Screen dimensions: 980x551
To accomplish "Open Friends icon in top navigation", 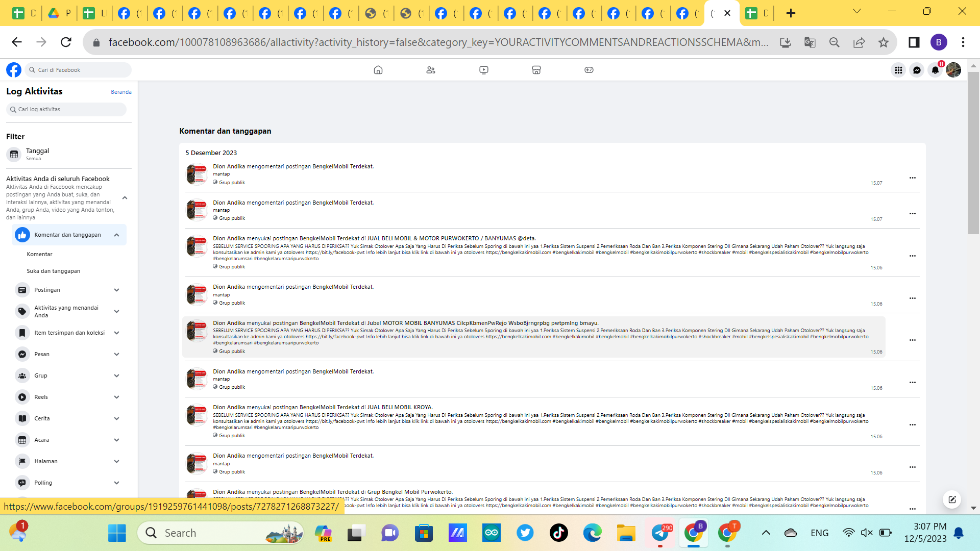I will tap(431, 70).
